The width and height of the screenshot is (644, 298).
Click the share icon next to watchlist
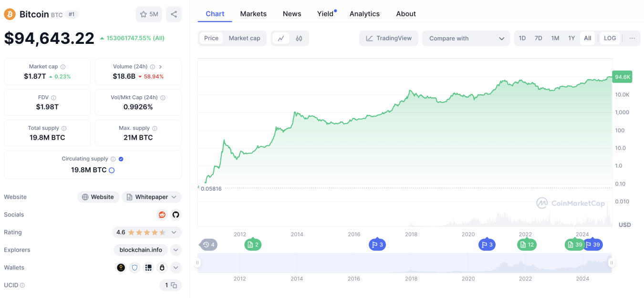coord(174,14)
